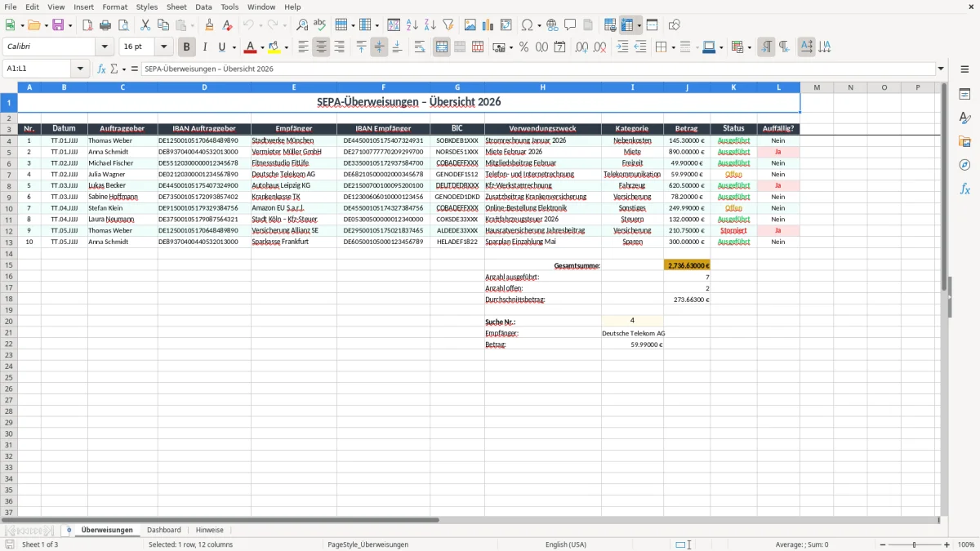The image size is (980, 551).
Task: Expand the Name Box dropdown
Action: coord(79,69)
